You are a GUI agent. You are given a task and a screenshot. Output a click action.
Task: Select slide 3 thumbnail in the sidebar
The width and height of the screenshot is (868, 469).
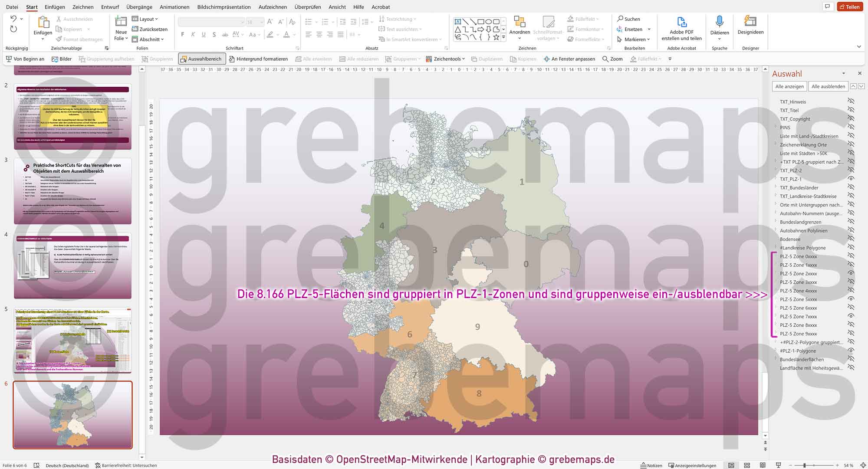click(x=72, y=191)
